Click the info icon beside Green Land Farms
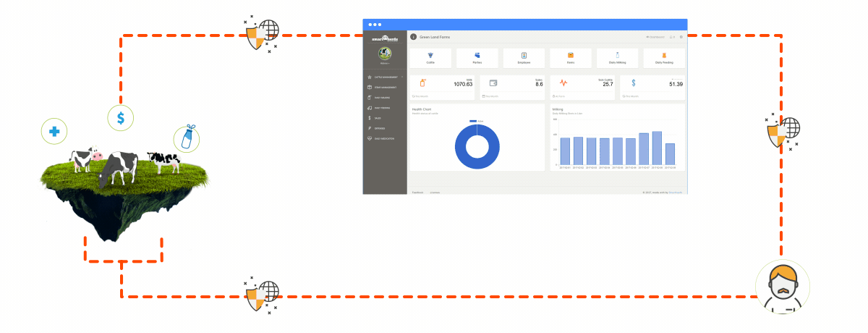The width and height of the screenshot is (868, 333). click(413, 36)
